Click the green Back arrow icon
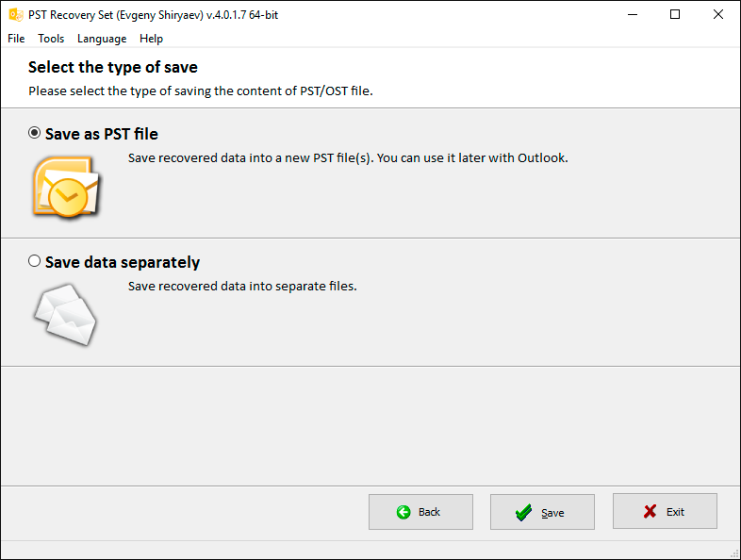The height and width of the screenshot is (560, 741). (x=403, y=512)
